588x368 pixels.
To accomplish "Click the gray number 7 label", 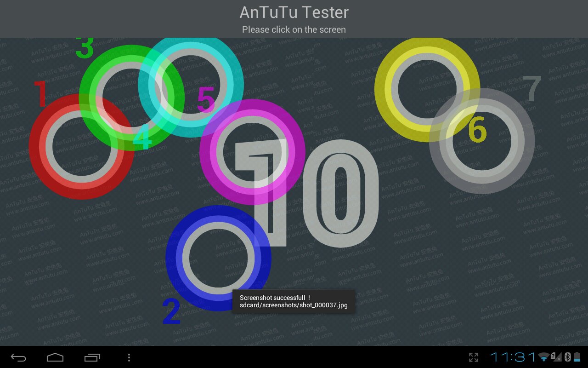I will 532,89.
